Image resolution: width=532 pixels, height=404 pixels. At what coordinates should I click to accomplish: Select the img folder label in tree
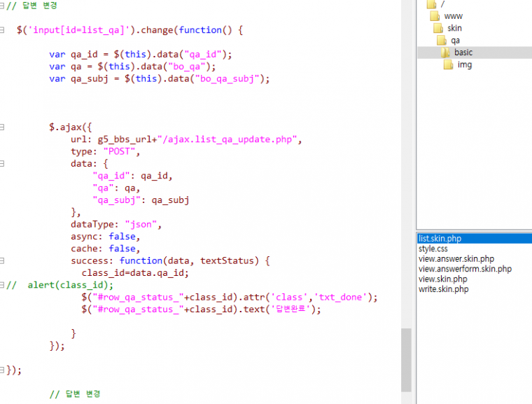(465, 64)
